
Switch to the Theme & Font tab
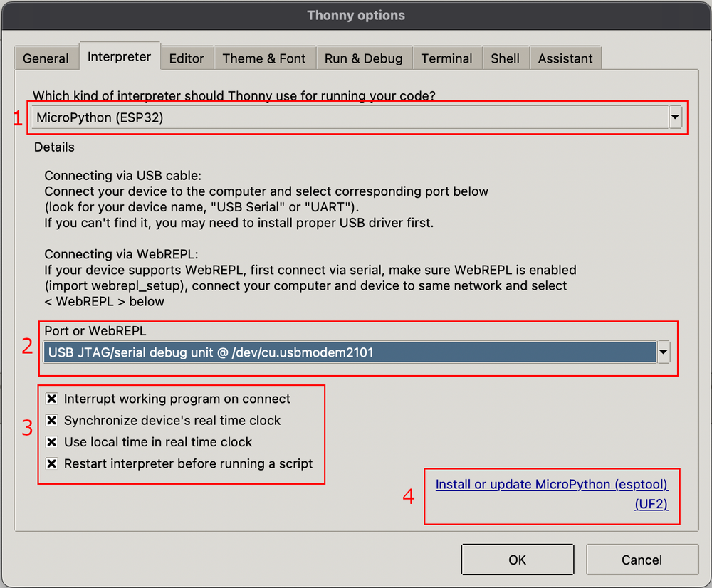point(265,58)
